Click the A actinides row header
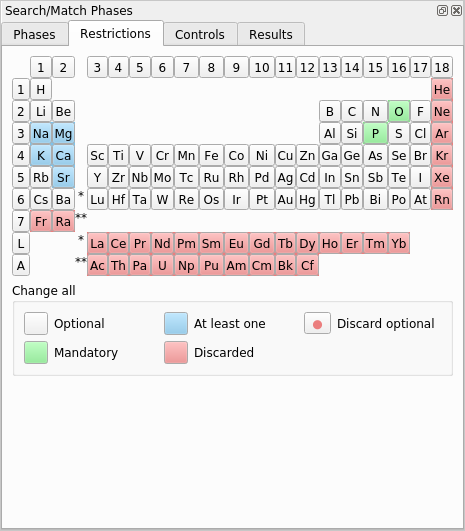This screenshot has height=531, width=465. [21, 266]
